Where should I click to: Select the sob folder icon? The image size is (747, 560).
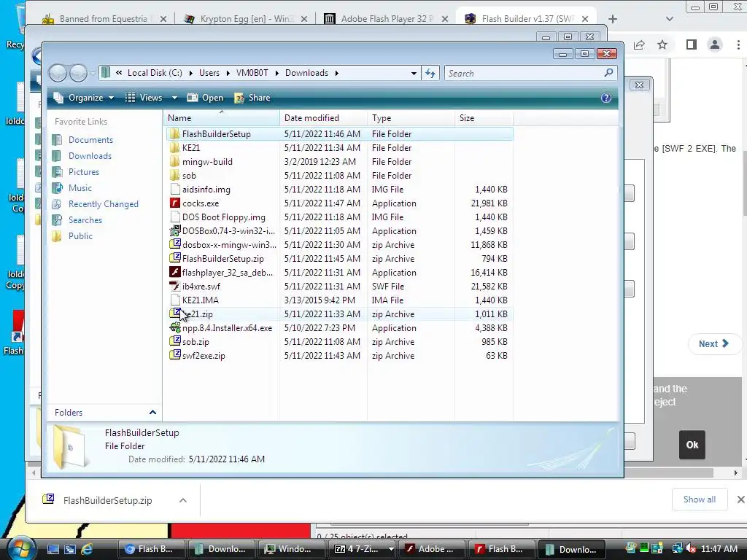coord(175,175)
